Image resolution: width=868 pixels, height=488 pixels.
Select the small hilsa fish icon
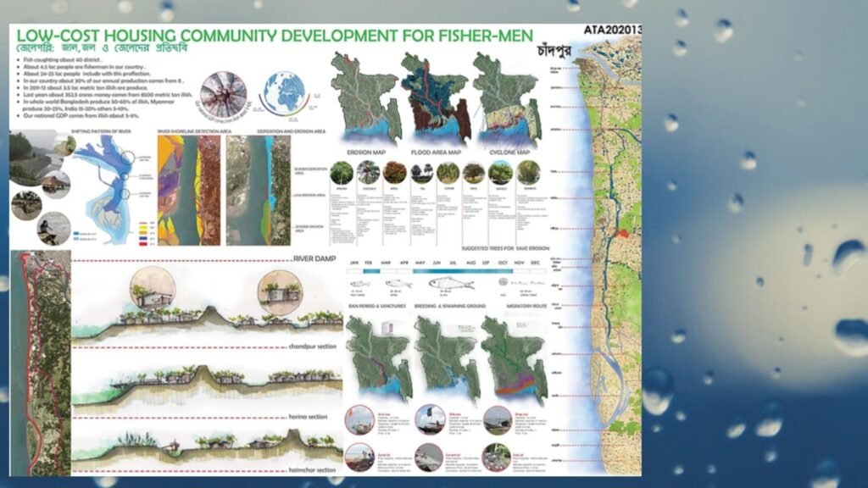pos(360,283)
